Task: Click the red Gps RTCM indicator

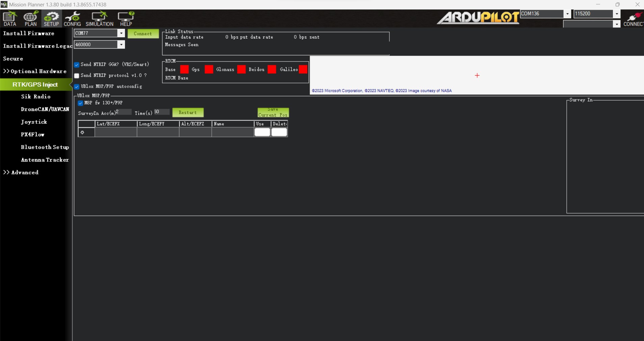Action: 209,69
